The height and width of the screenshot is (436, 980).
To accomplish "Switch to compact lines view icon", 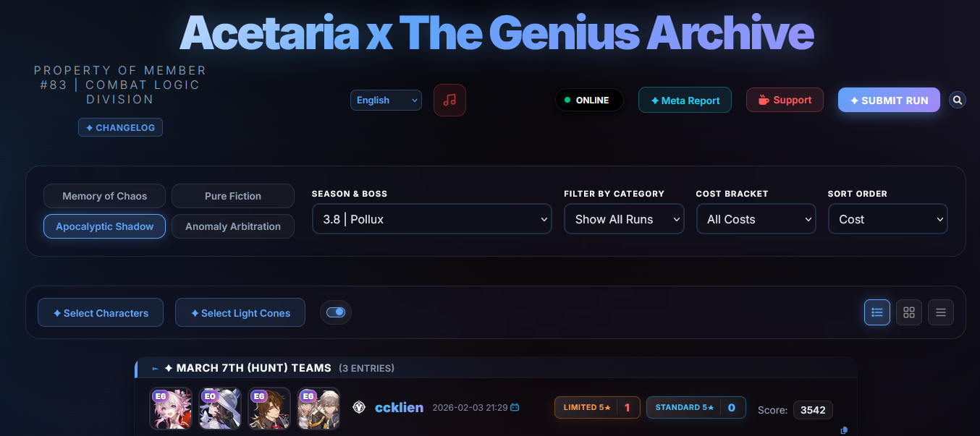I will [x=941, y=312].
